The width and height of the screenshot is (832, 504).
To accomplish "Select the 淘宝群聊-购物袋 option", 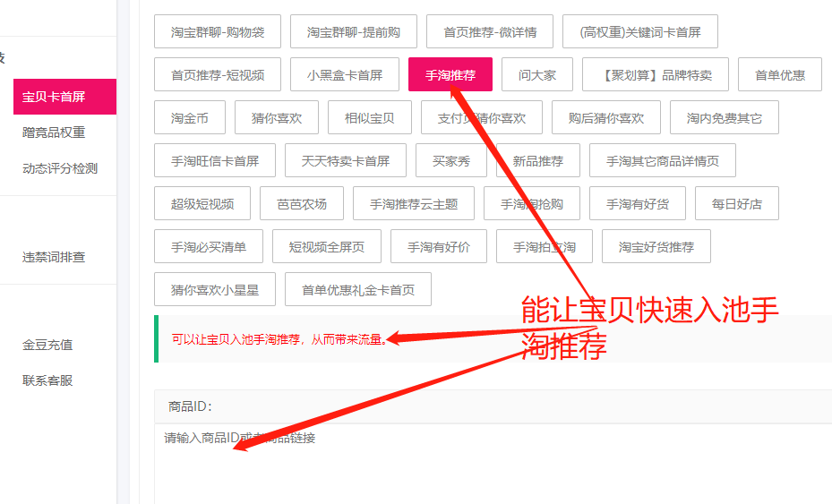I will click(x=218, y=32).
